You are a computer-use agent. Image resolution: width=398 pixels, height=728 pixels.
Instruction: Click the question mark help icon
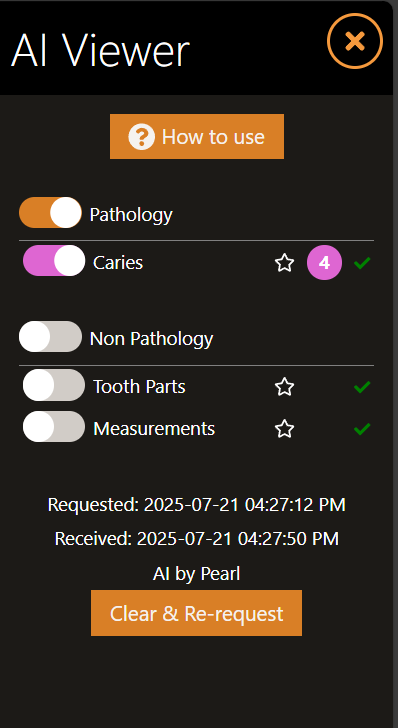[141, 137]
